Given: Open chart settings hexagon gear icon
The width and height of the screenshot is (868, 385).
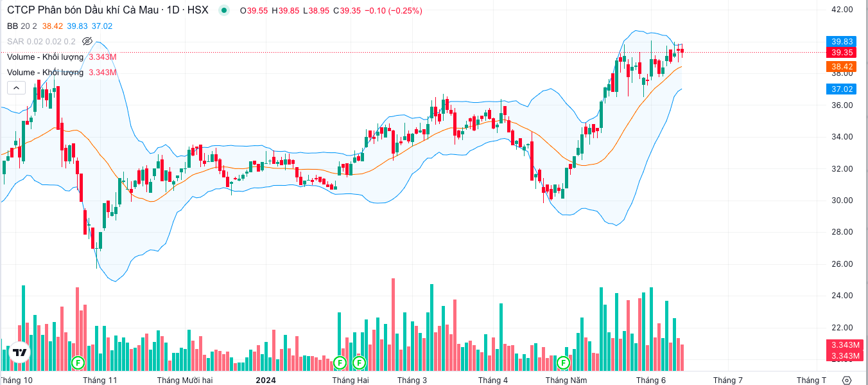Looking at the screenshot, I should click(847, 380).
